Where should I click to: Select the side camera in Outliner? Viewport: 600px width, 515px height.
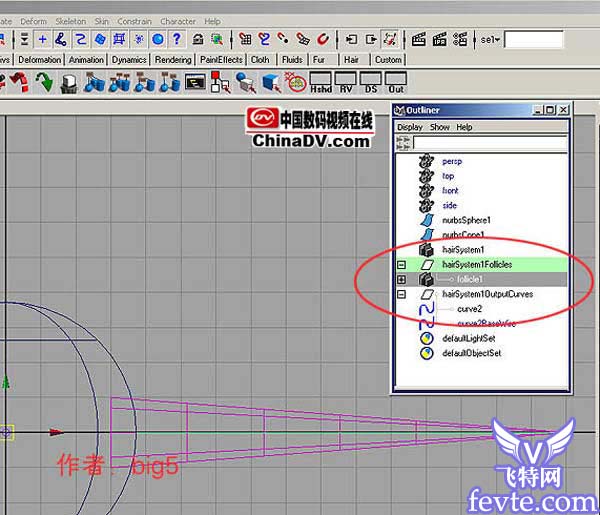point(450,205)
